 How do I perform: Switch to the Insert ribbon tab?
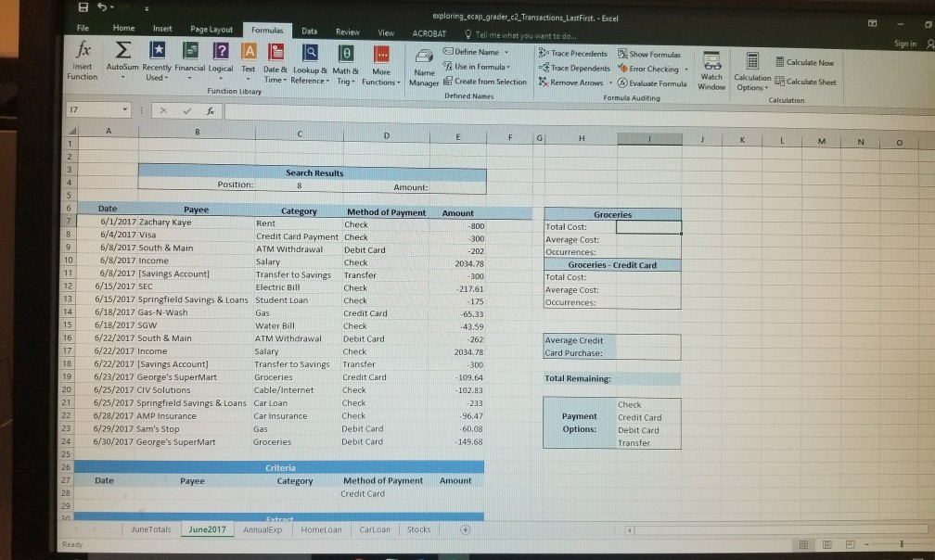162,29
